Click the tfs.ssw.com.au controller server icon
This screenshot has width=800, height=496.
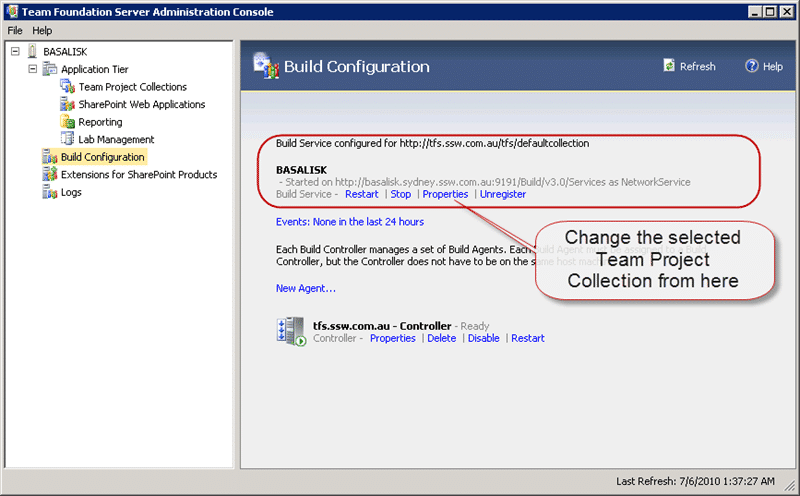291,331
